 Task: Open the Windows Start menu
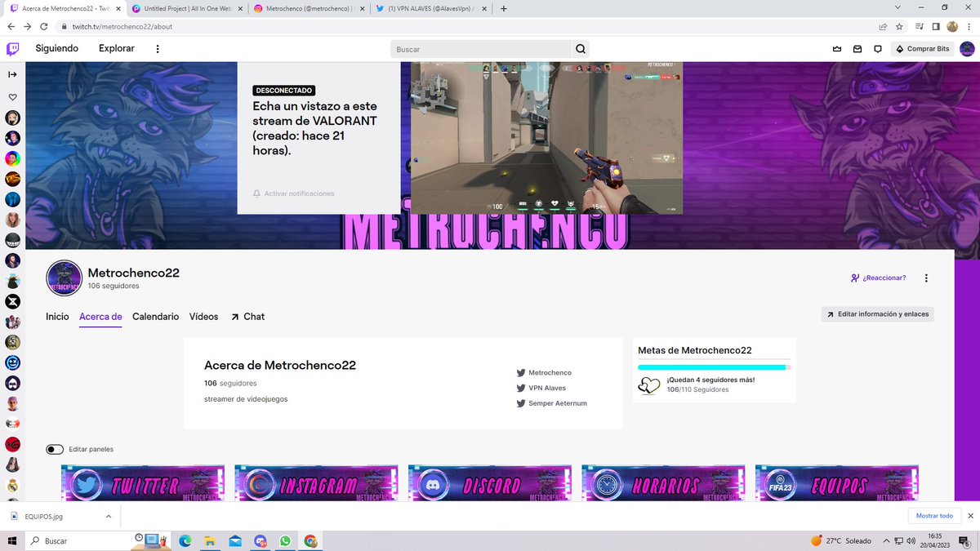(12, 540)
